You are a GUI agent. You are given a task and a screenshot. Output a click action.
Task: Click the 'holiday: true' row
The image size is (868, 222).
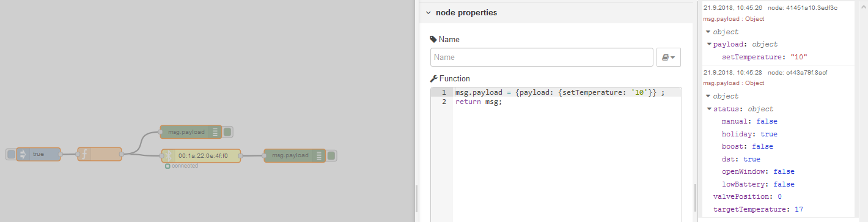coord(749,134)
